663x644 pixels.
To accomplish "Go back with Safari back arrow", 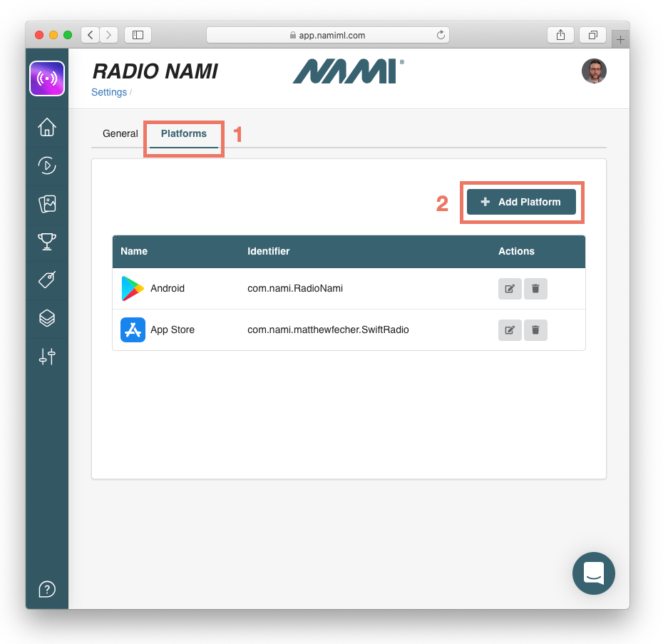I will point(90,35).
